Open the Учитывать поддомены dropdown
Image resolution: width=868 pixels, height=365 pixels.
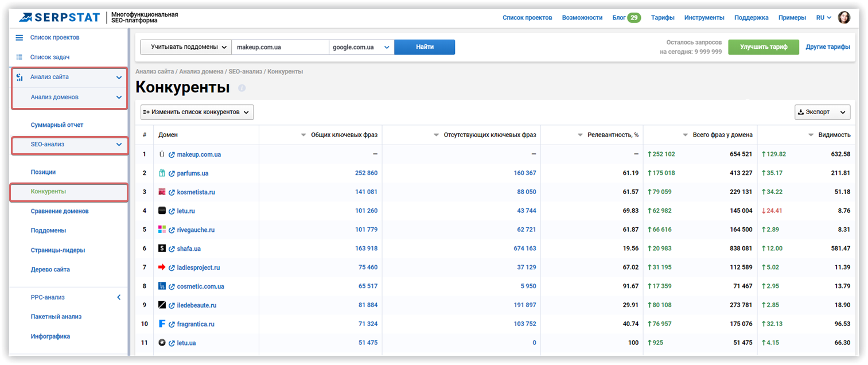click(x=186, y=47)
